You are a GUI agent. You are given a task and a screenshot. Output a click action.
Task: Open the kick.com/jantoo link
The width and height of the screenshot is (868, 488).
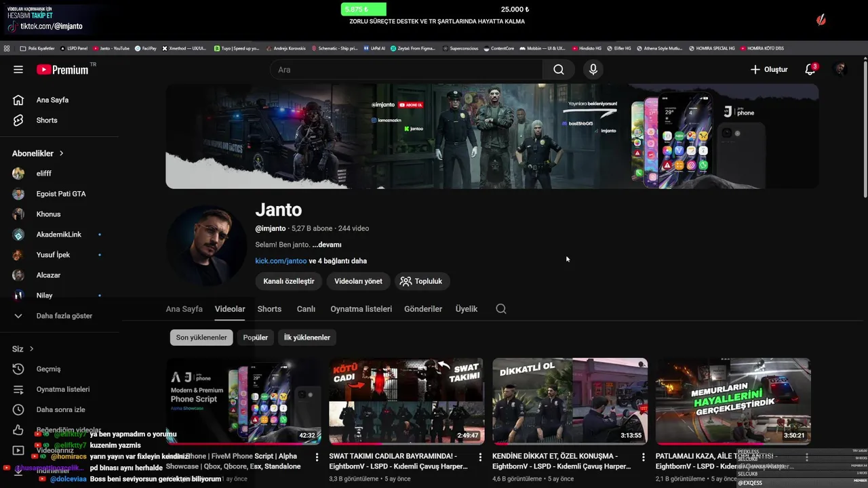pos(281,261)
